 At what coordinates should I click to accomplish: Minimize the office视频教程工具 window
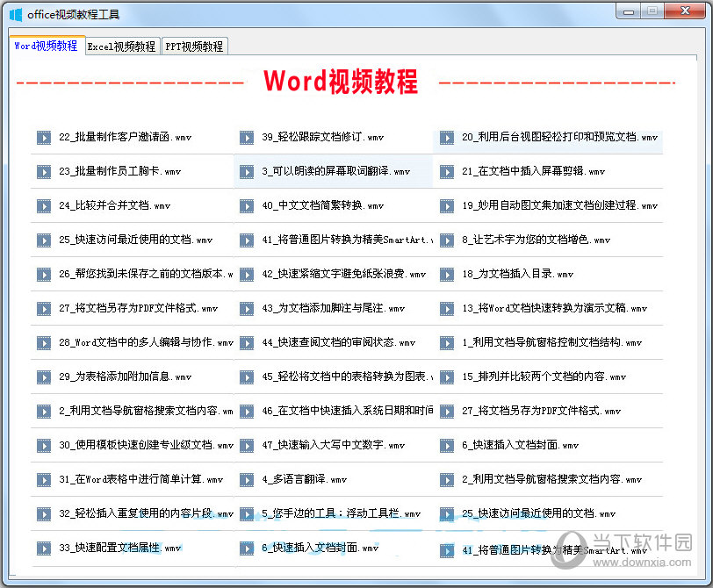click(627, 11)
